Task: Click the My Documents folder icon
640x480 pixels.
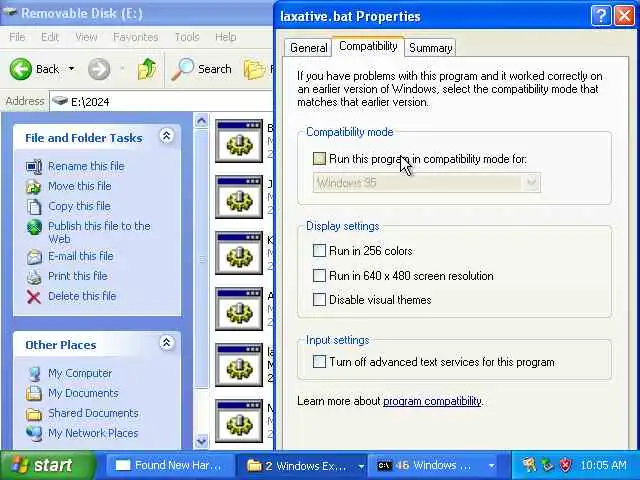Action: pyautogui.click(x=34, y=393)
